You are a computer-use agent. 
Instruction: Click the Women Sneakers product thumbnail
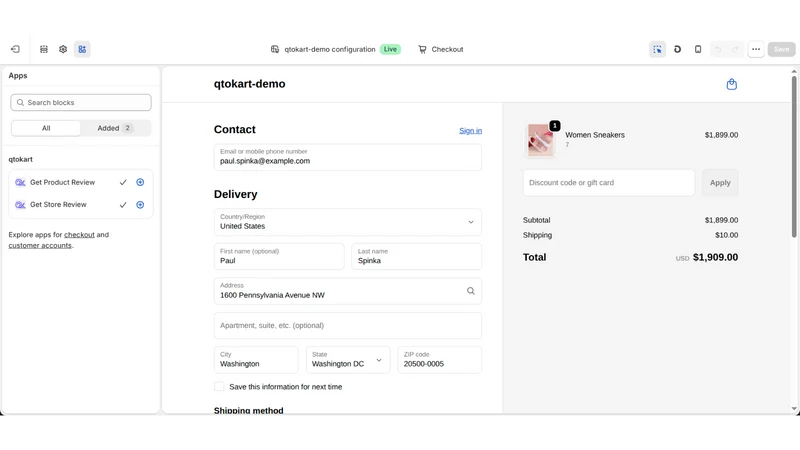[x=540, y=139]
